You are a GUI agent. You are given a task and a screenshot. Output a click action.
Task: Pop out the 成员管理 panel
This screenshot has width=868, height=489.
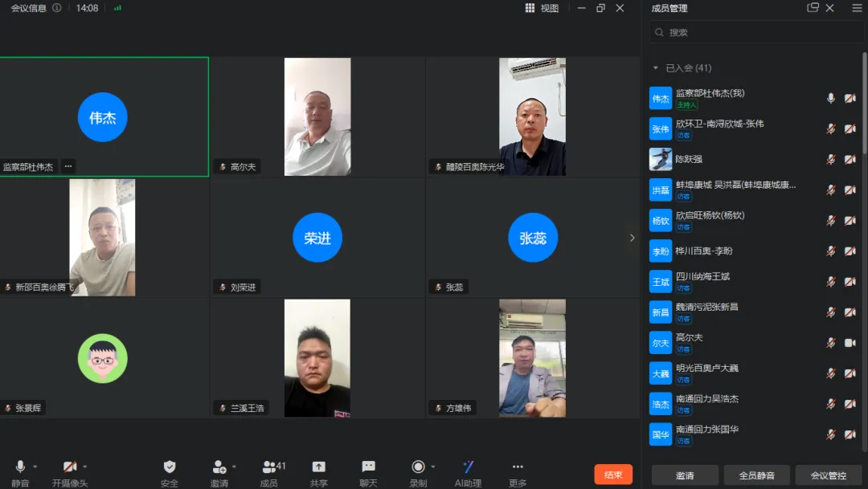pyautogui.click(x=813, y=8)
